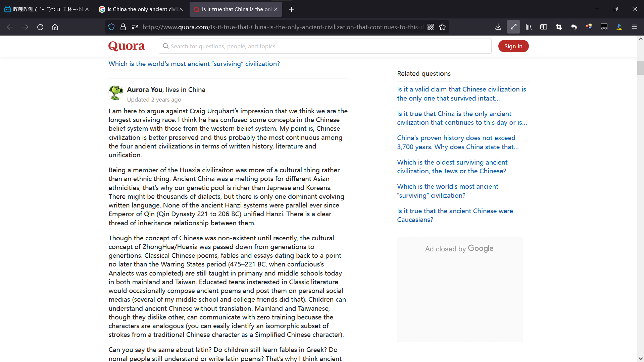Toggle the diagonal arrows toolbar button
Screen dimensions: 644x362
click(x=513, y=27)
